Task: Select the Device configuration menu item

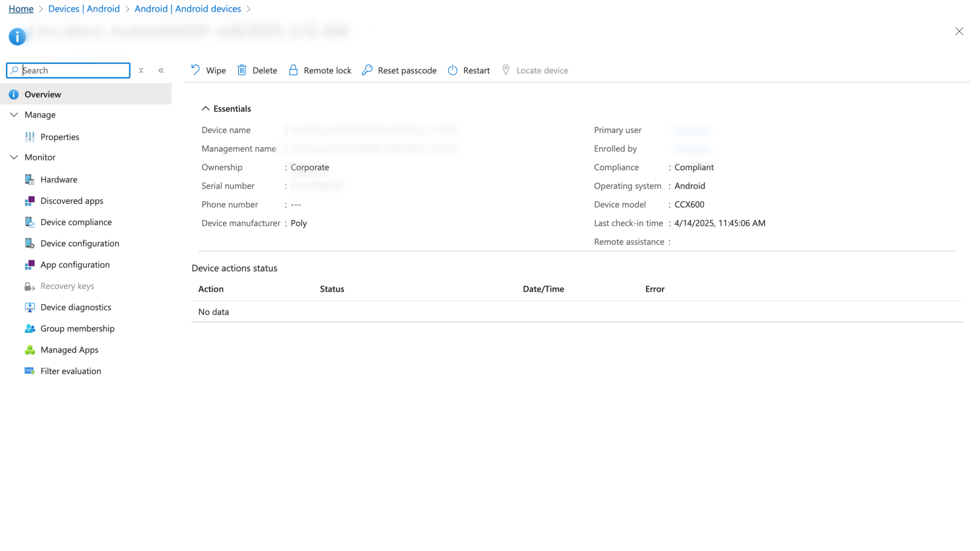Action: tap(79, 243)
